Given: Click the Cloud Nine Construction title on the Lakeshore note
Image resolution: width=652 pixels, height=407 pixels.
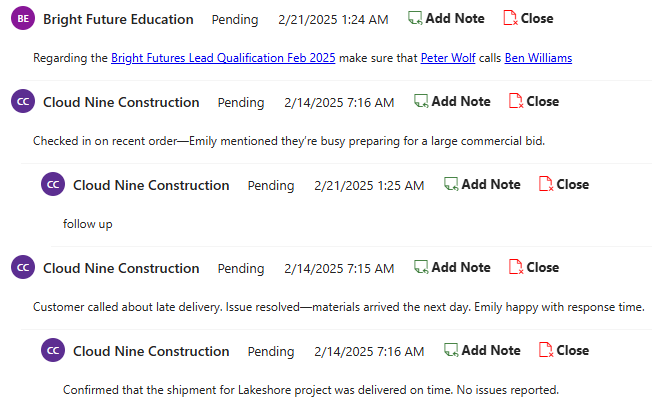Looking at the screenshot, I should (151, 351).
